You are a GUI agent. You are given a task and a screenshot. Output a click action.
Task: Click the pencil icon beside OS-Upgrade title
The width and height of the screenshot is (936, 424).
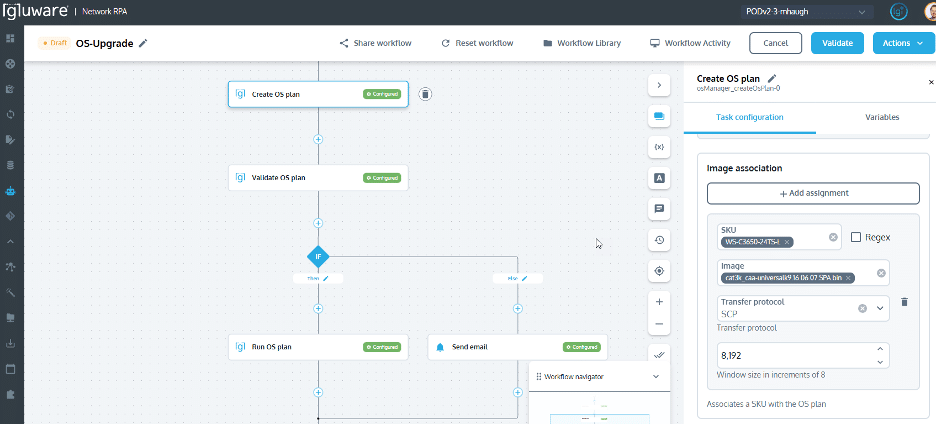[x=143, y=43]
